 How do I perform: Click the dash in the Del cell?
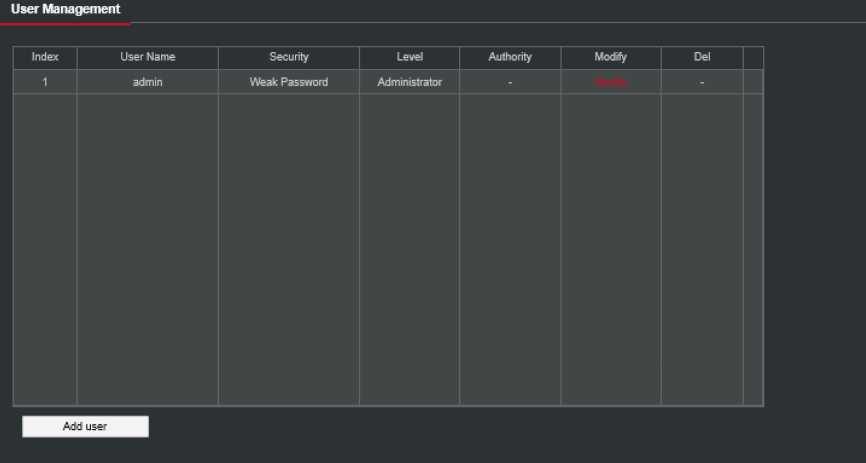pos(702,82)
